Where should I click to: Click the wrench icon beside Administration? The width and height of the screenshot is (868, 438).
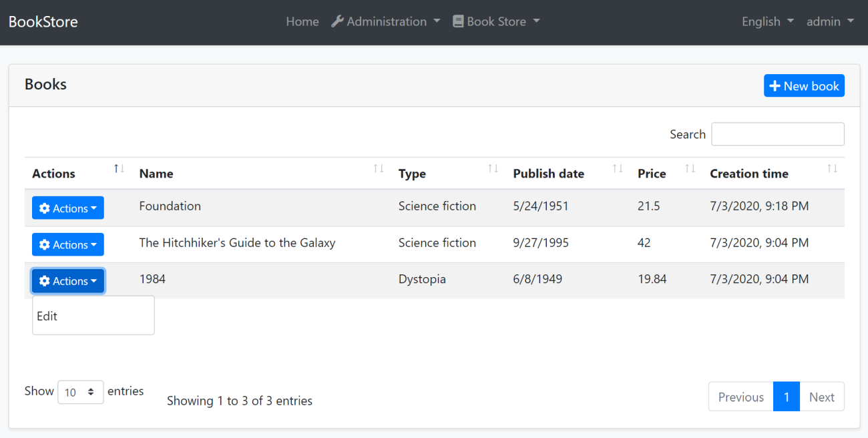click(337, 21)
